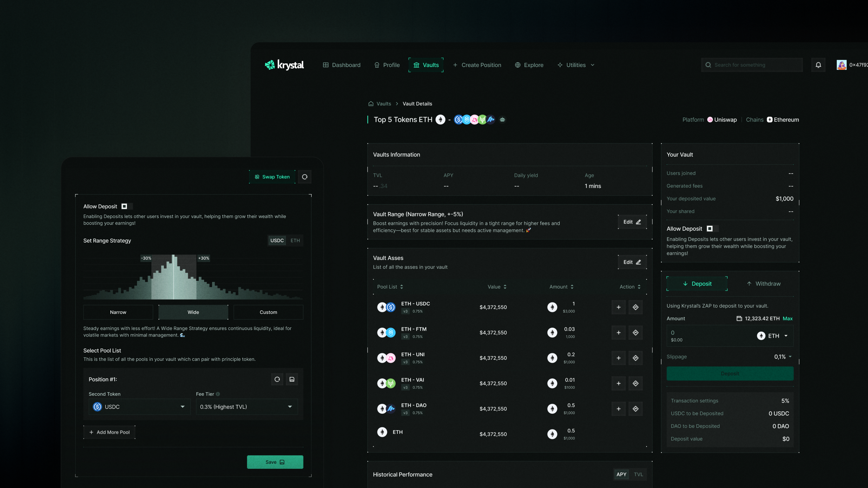Image resolution: width=868 pixels, height=488 pixels.
Task: Click the notification bell icon
Action: (818, 65)
